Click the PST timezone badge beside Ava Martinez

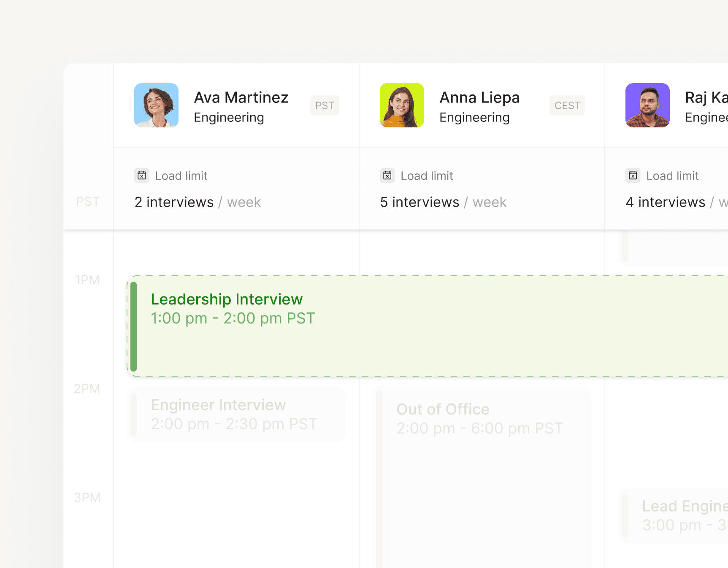pyautogui.click(x=325, y=105)
